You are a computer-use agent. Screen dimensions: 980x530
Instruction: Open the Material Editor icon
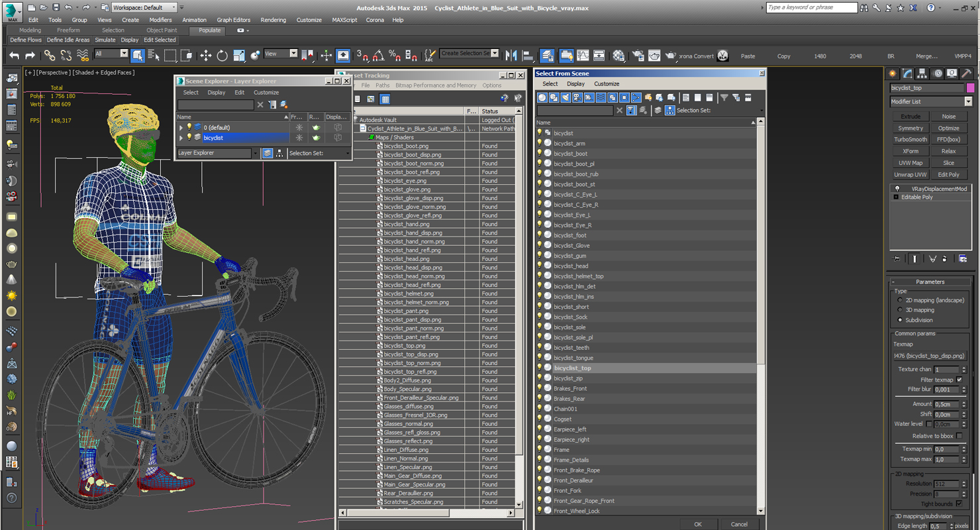point(618,56)
